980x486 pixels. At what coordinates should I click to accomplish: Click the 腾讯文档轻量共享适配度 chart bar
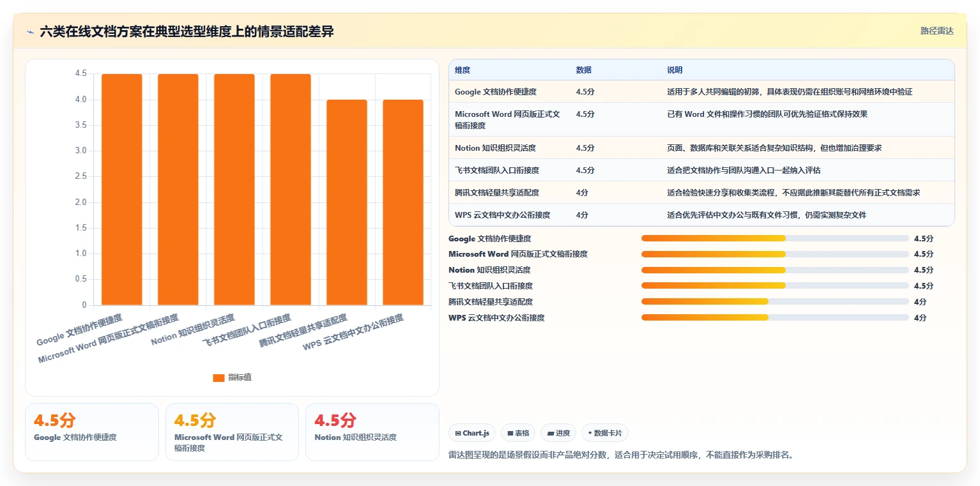(x=347, y=202)
